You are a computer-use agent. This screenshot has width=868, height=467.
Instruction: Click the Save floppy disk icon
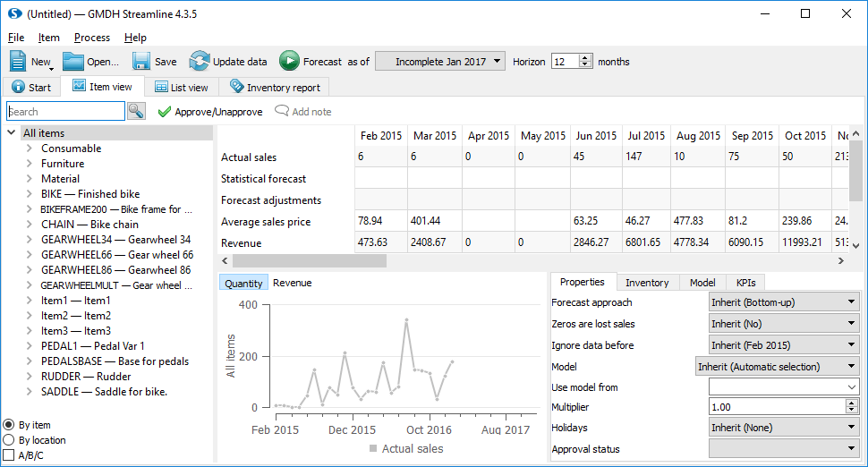141,61
